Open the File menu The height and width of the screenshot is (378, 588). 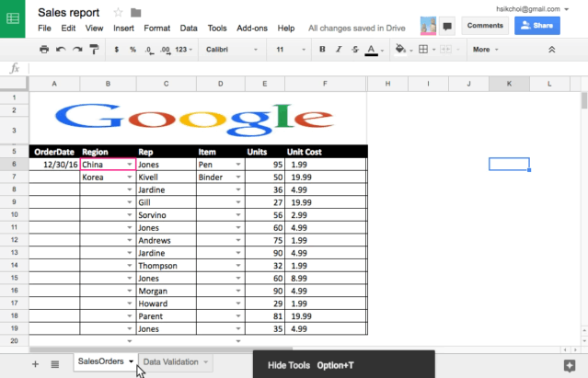coord(44,29)
